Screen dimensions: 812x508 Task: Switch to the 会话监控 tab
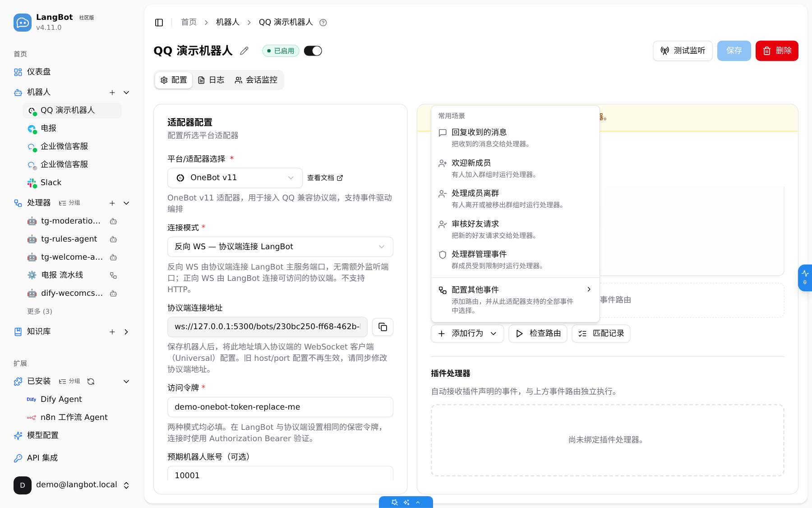pos(256,80)
